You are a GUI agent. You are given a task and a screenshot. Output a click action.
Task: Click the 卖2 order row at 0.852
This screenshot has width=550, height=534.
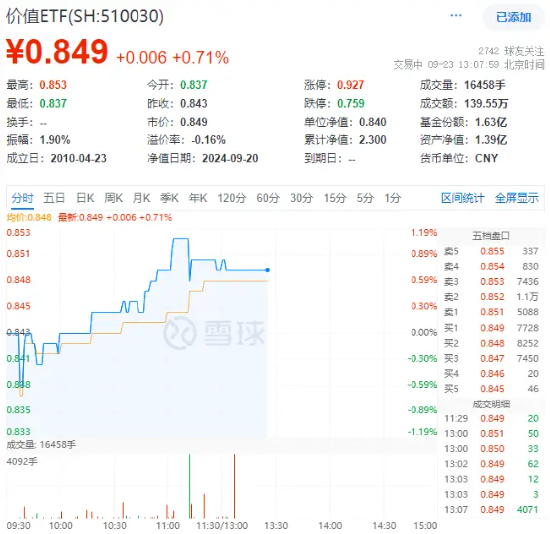(491, 297)
